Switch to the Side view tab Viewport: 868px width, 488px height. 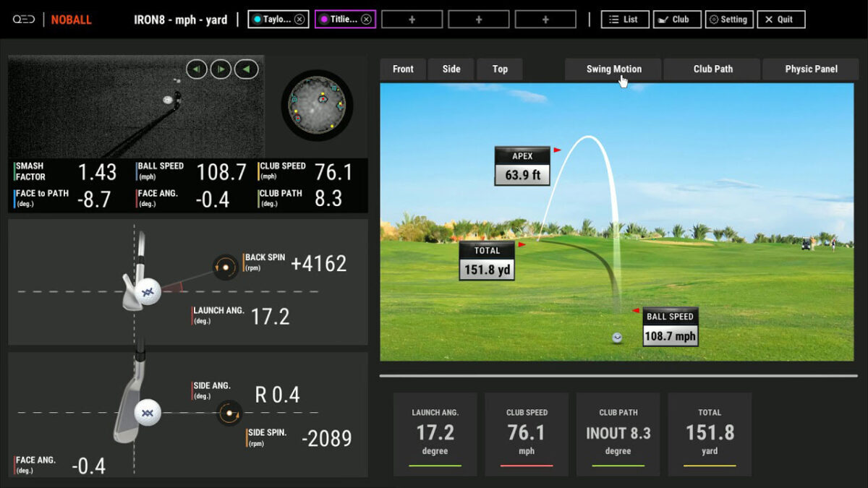point(451,69)
